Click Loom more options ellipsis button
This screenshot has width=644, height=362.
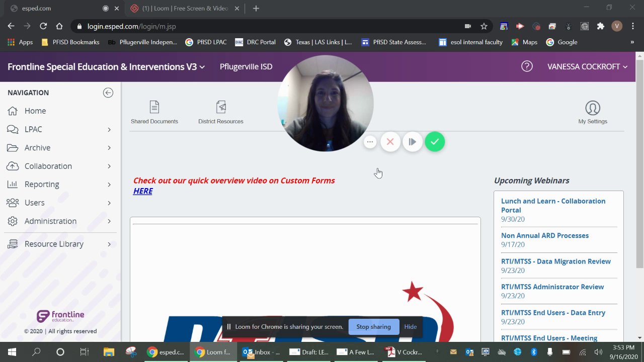tap(370, 142)
